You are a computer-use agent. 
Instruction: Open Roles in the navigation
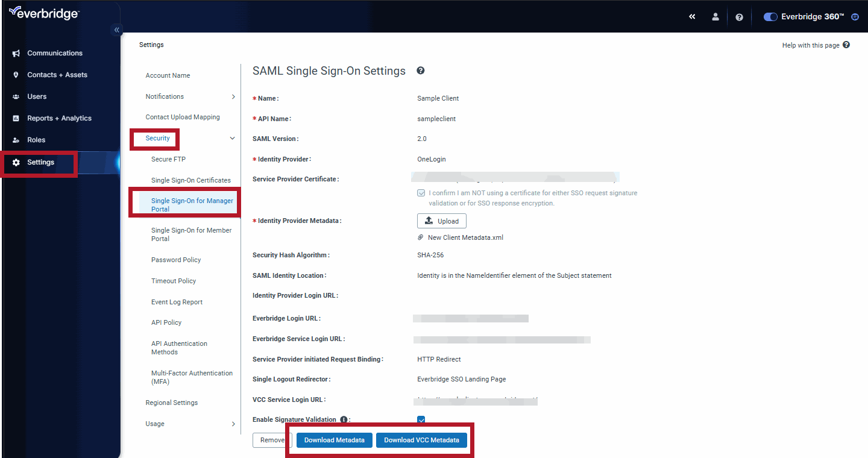point(36,140)
